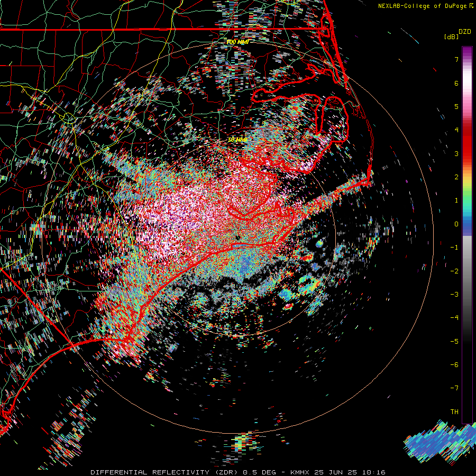Image resolution: width=476 pixels, height=476 pixels.
Task: Select the -4 dB scale label
Action: point(454,318)
